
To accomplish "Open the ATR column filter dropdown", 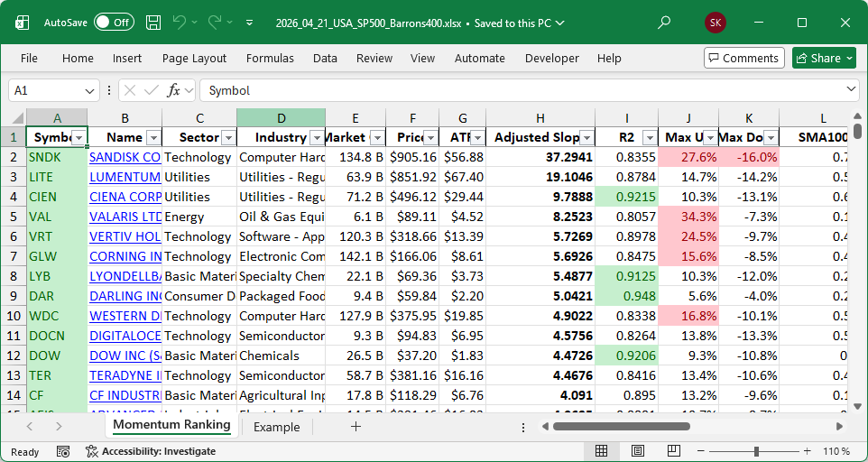I will pyautogui.click(x=477, y=137).
